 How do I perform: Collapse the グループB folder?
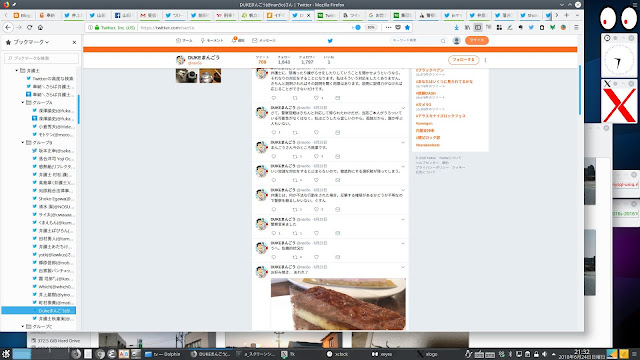coord(22,142)
